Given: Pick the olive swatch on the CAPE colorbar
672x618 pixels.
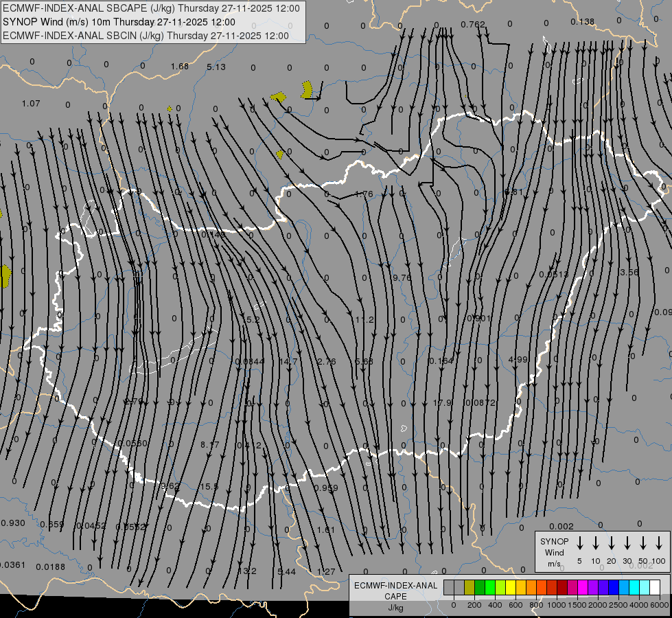Looking at the screenshot, I should [470, 587].
